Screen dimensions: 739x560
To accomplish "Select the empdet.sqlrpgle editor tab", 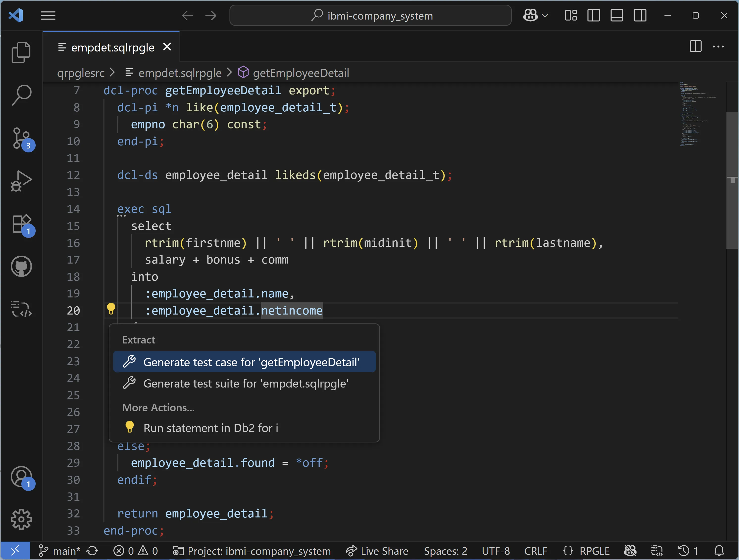I will tap(111, 47).
